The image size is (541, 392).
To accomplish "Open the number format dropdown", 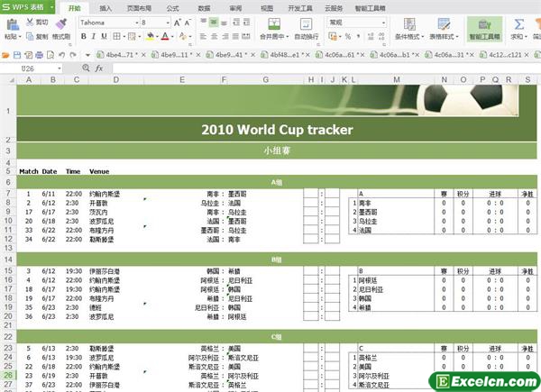I will tap(383, 23).
